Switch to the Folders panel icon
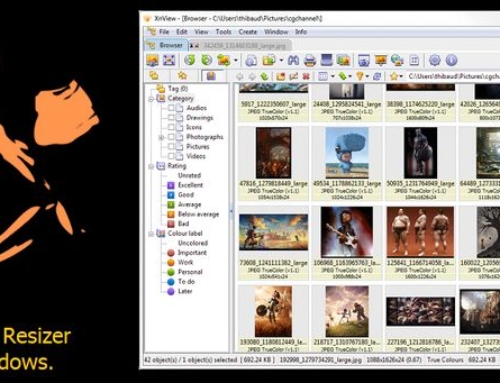Image resolution: width=500 pixels, height=383 pixels. [154, 76]
